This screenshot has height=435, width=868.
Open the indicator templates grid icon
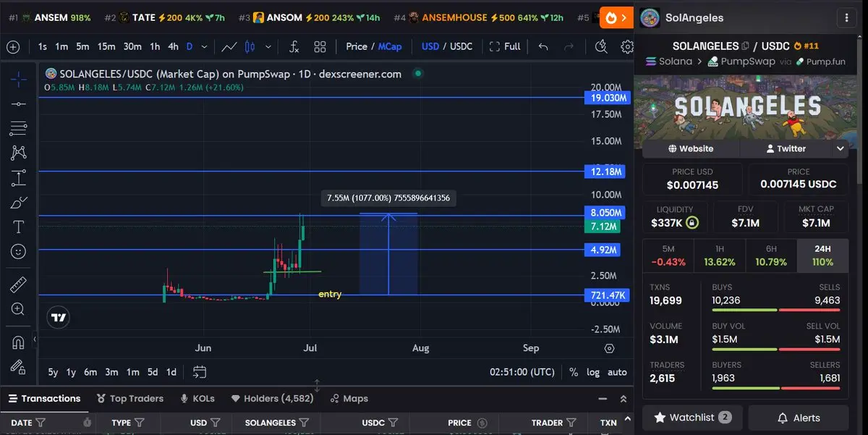tap(320, 47)
